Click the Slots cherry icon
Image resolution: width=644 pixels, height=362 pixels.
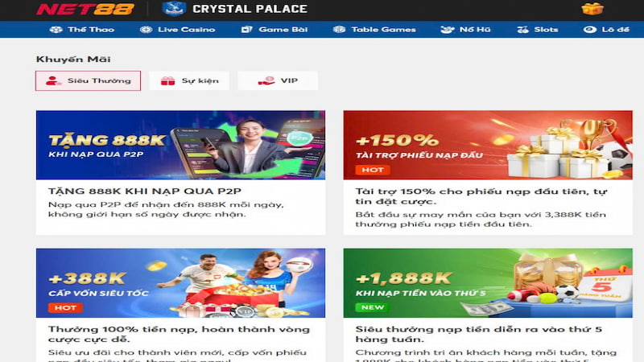(522, 30)
